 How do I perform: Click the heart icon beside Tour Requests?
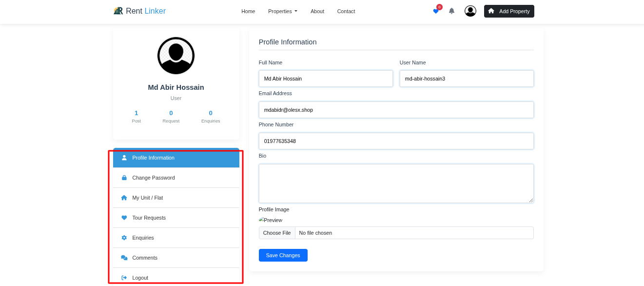click(124, 218)
